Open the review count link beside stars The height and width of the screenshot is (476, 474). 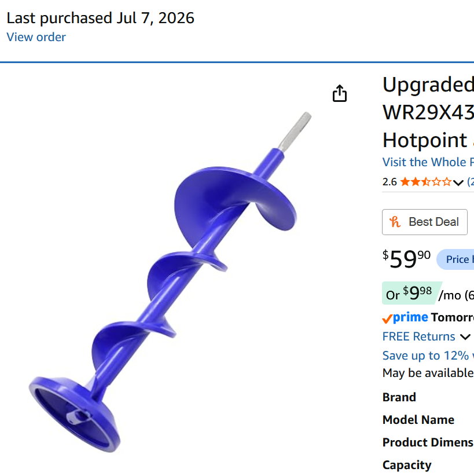click(x=471, y=182)
